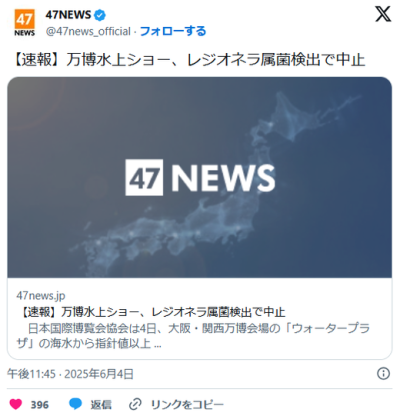Click the article summary mentioning 日本国際博覧会協会

tap(193, 336)
